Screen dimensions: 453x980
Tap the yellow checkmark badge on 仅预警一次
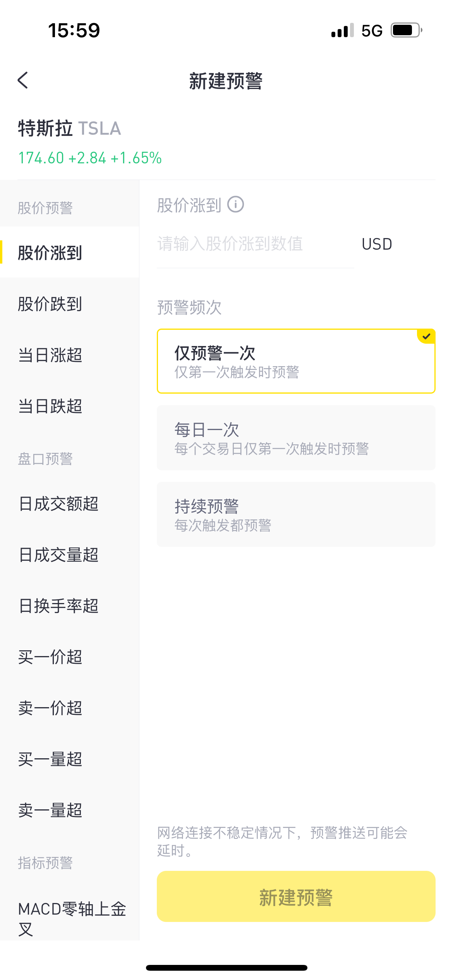click(426, 336)
